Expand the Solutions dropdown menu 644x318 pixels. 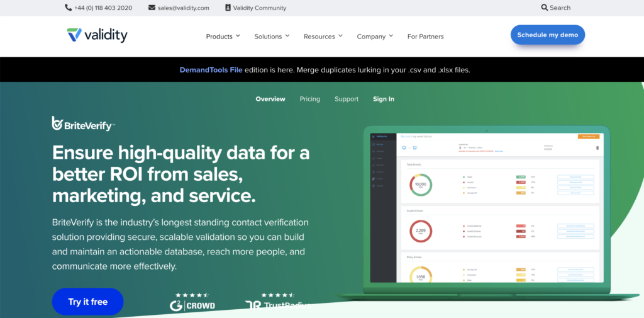click(272, 37)
